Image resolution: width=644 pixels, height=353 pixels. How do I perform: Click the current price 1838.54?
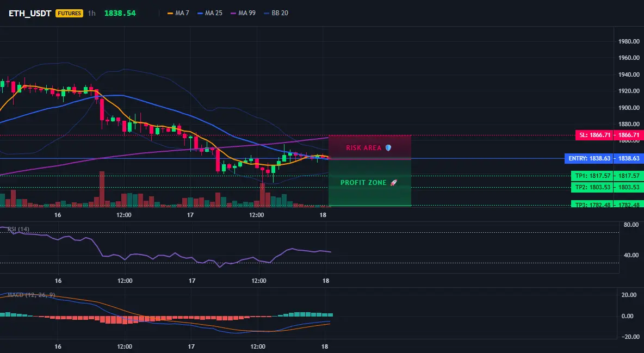[120, 13]
